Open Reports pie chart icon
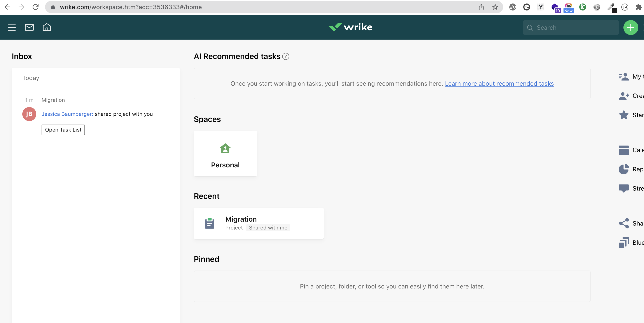Screen dimensions: 644x323 click(624, 169)
